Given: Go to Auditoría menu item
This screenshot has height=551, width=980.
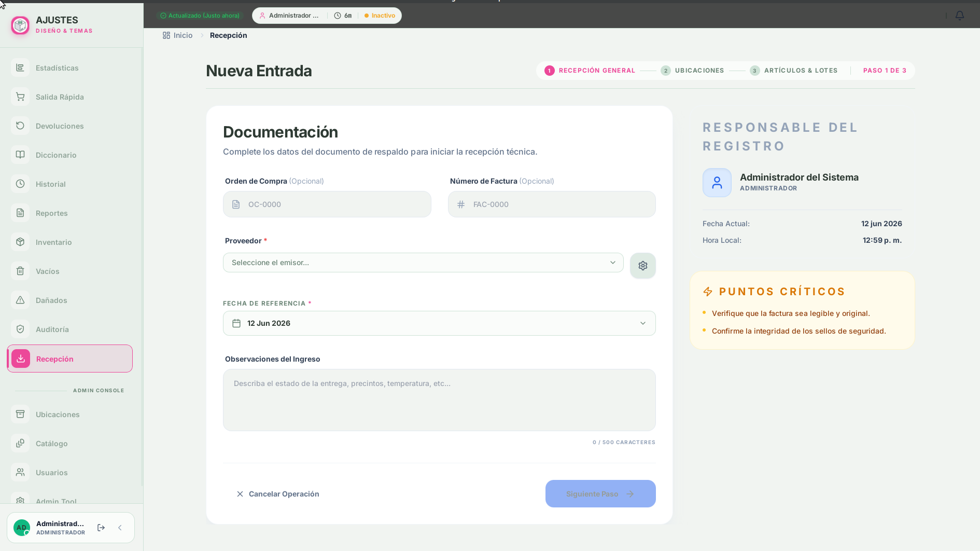Looking at the screenshot, I should (x=70, y=329).
